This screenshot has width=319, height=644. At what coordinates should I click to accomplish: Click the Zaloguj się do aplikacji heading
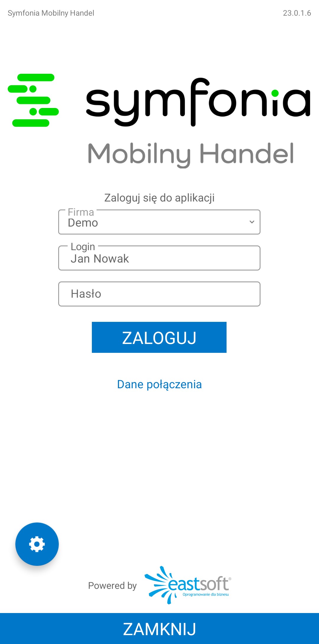(159, 198)
